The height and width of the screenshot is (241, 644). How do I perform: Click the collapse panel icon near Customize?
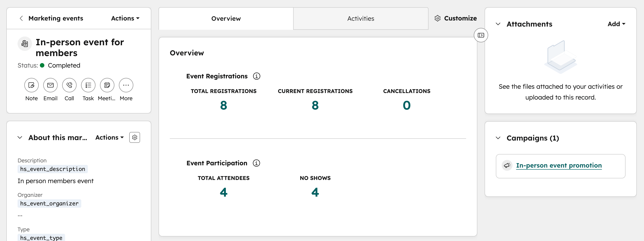pos(481,35)
